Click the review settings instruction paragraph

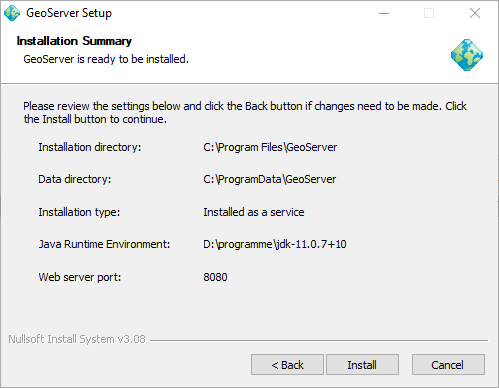(x=245, y=112)
